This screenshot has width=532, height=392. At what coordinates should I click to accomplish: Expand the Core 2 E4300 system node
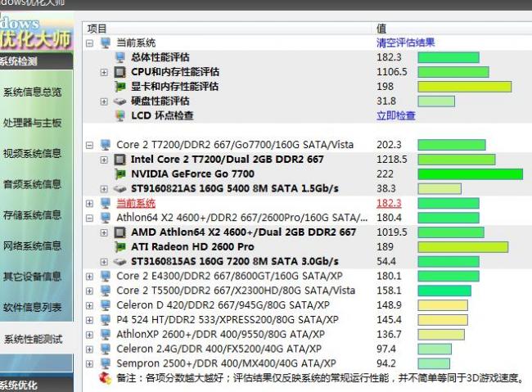pyautogui.click(x=89, y=277)
